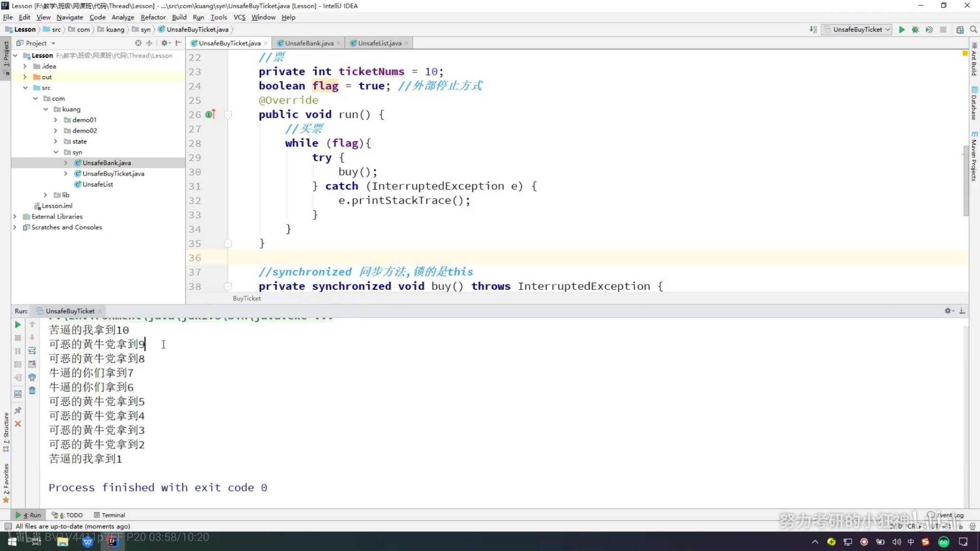Image resolution: width=980 pixels, height=551 pixels.
Task: Collapse the src folder
Action: pos(25,88)
